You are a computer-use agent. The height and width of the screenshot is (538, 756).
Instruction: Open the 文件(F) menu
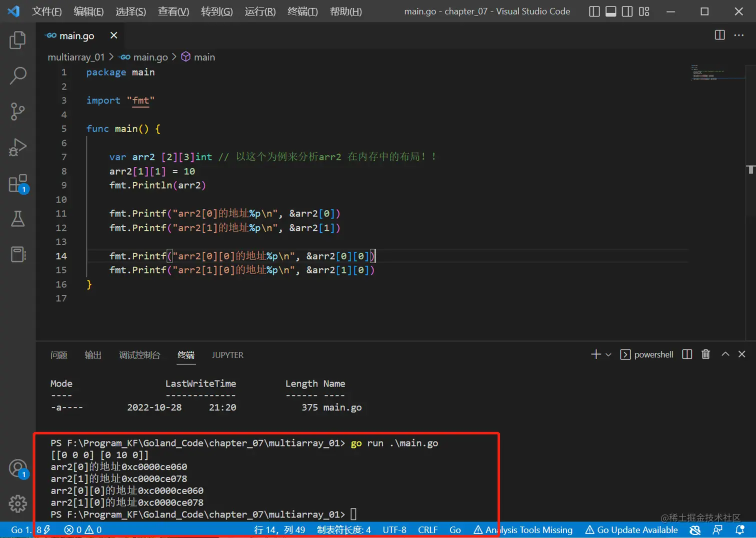tap(46, 11)
